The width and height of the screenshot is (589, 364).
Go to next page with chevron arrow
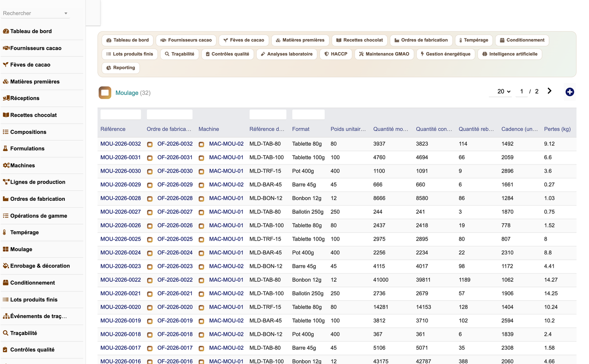(x=549, y=91)
